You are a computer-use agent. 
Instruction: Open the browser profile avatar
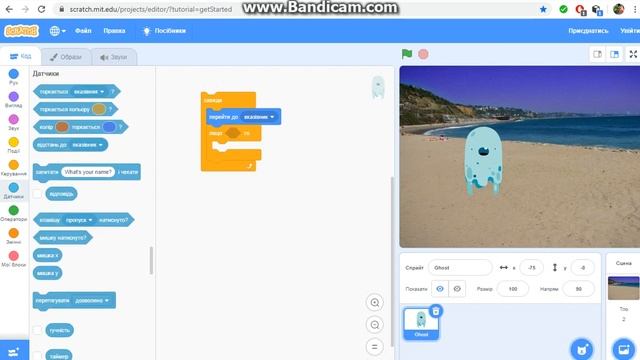tap(618, 9)
